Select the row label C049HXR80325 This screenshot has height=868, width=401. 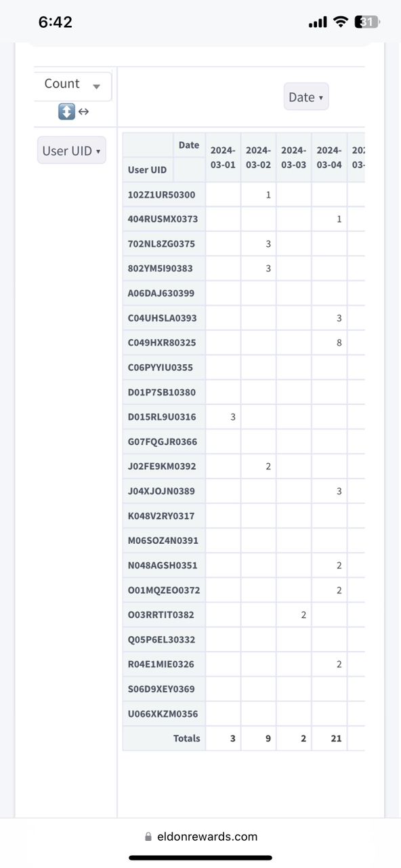click(x=164, y=343)
